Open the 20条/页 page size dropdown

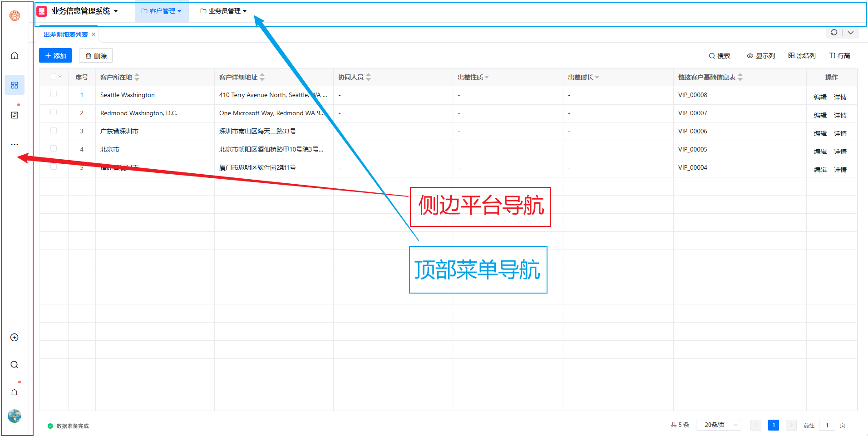click(x=719, y=425)
